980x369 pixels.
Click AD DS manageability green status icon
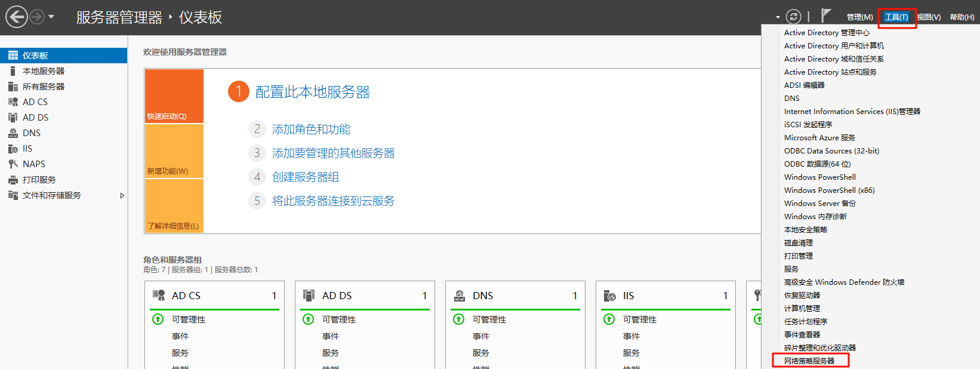click(309, 319)
